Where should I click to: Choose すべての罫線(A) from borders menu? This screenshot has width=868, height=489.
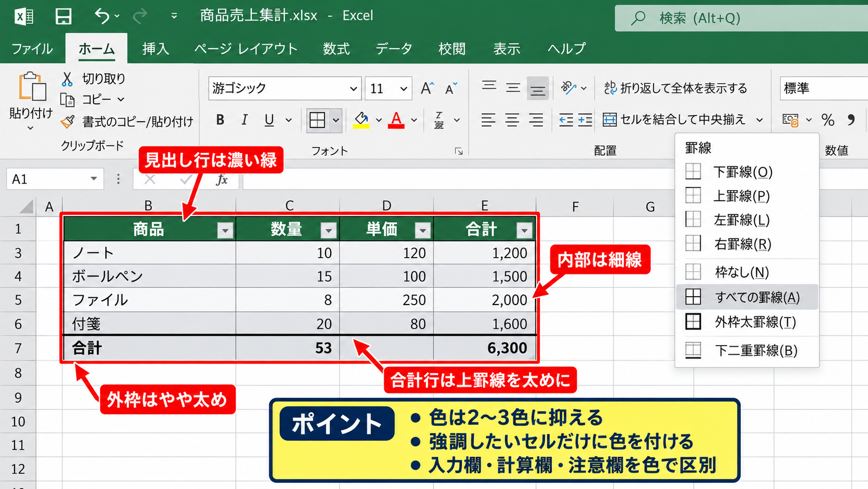pyautogui.click(x=747, y=297)
